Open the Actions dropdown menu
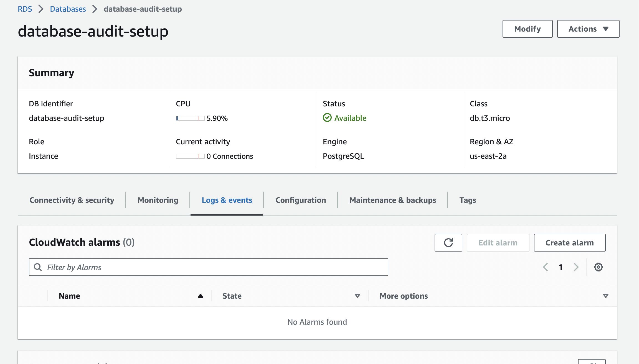Viewport: 639px width, 364px height. point(588,29)
